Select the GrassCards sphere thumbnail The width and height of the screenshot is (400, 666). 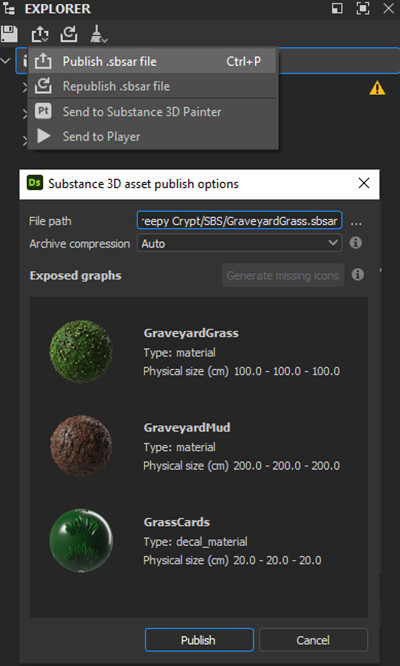click(81, 541)
